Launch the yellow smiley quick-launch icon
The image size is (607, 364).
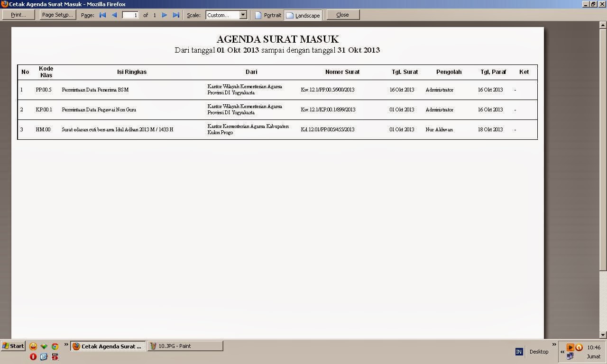point(33,346)
